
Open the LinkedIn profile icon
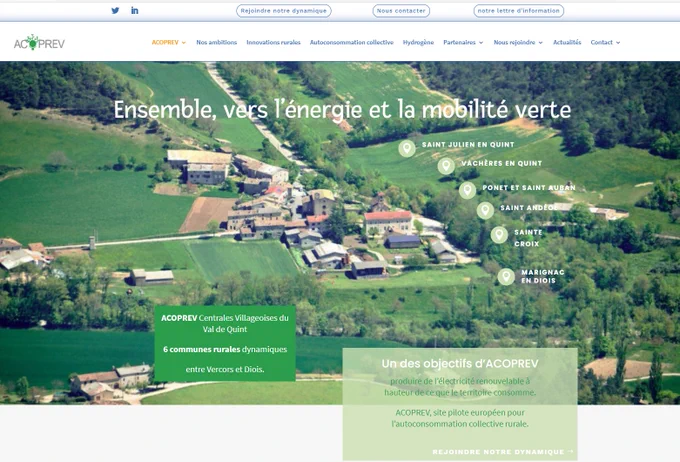point(134,10)
